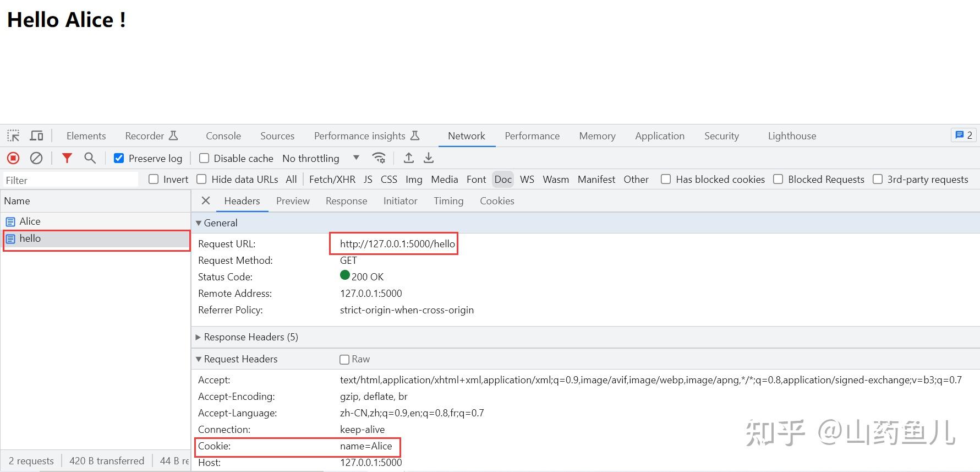Filter requests by Img
980x472 pixels.
[x=414, y=180]
